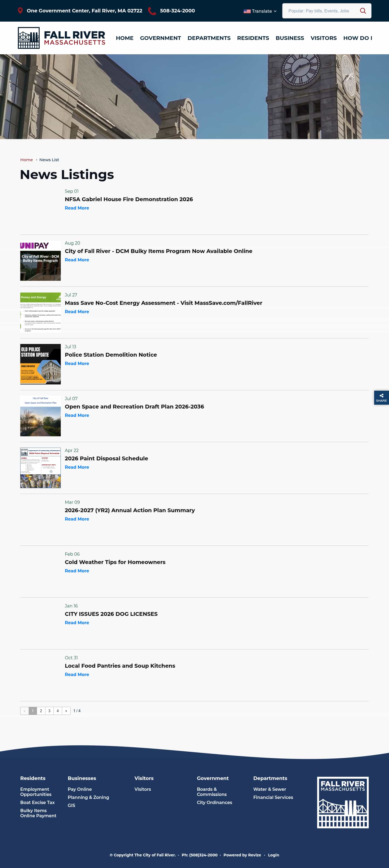Image resolution: width=389 pixels, height=868 pixels.
Task: Open the GOVERNMENT menu
Action: point(160,38)
